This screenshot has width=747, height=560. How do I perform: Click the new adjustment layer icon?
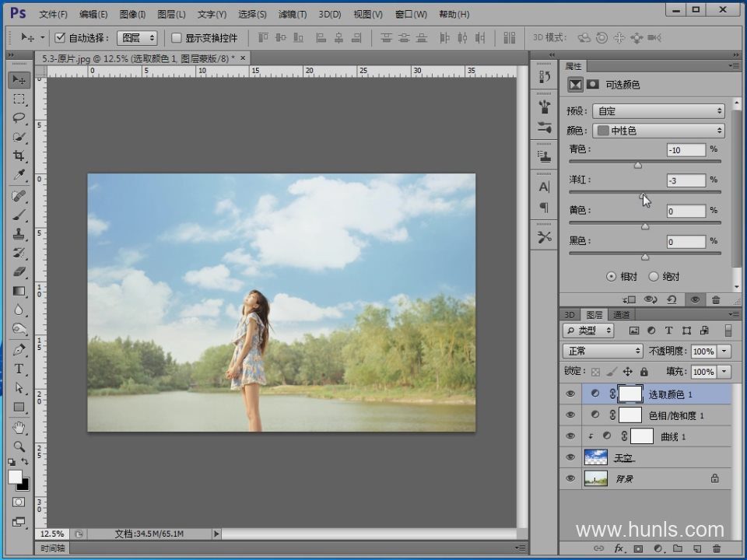[658, 548]
